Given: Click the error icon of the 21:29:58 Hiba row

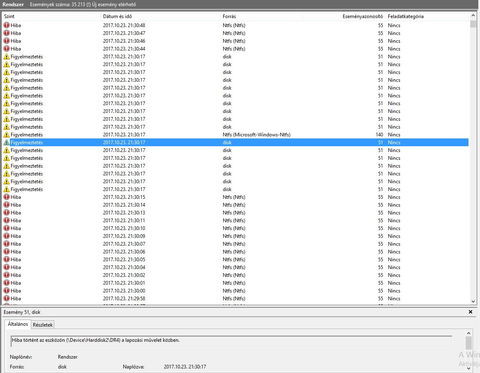Looking at the screenshot, I should (x=6, y=298).
